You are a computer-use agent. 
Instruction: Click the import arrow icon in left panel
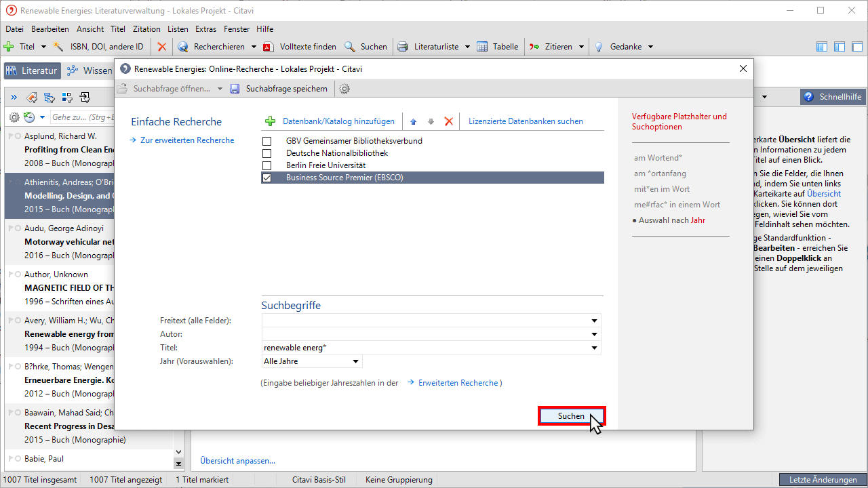pos(85,97)
